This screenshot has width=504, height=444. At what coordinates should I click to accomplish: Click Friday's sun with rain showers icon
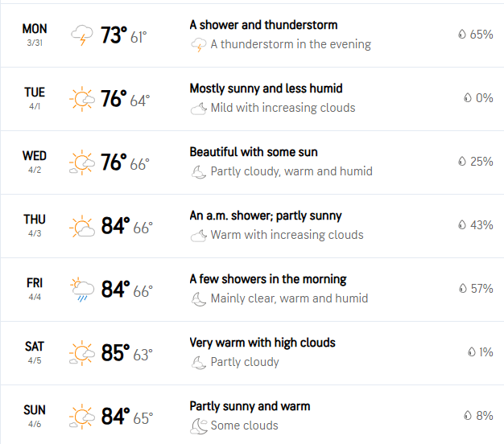tap(82, 290)
